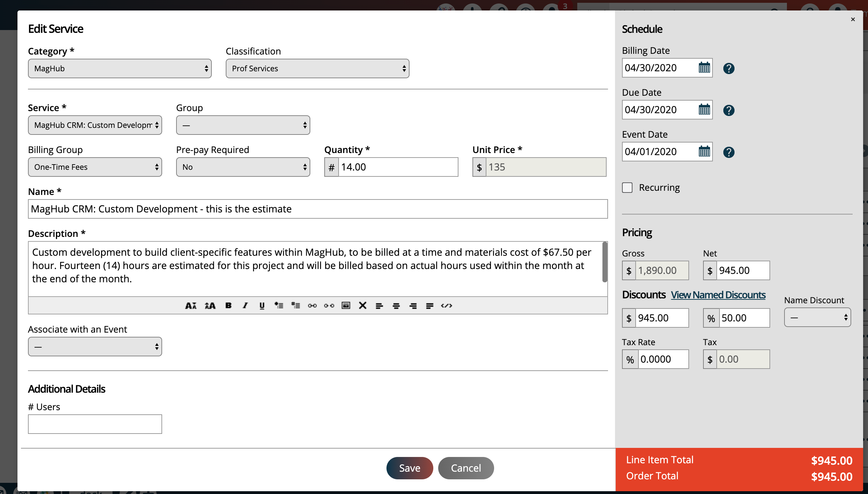This screenshot has height=494, width=868.
Task: Click the Quantity input field
Action: [398, 167]
